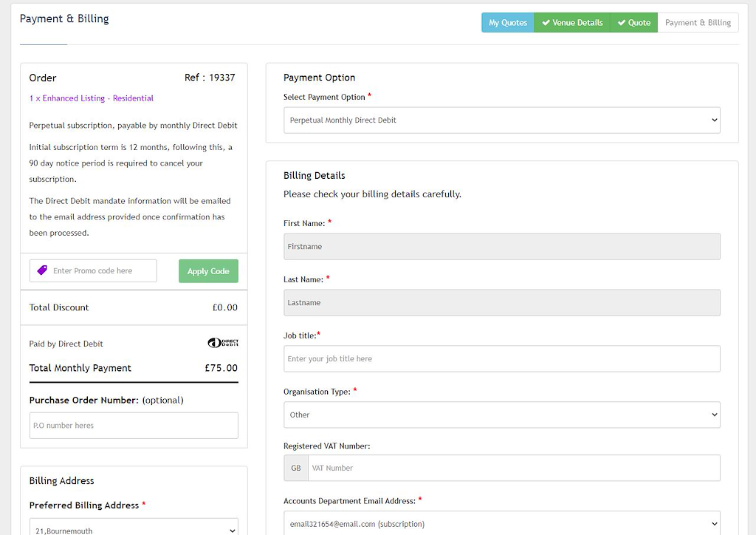Click the Paid by Direct Debit text
The width and height of the screenshot is (756, 535).
point(66,344)
